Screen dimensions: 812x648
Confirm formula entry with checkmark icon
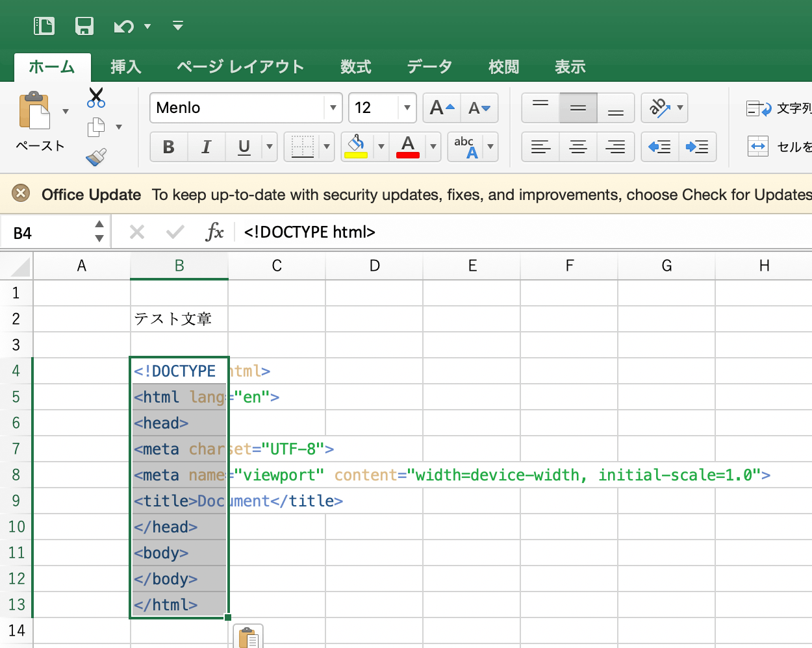pos(175,232)
